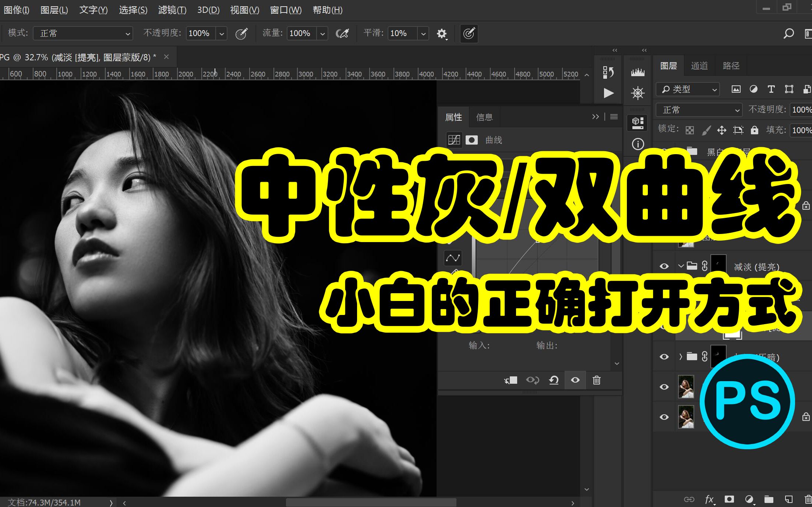Filter layers by pixel layers icon
This screenshot has width=812, height=507.
click(x=736, y=89)
